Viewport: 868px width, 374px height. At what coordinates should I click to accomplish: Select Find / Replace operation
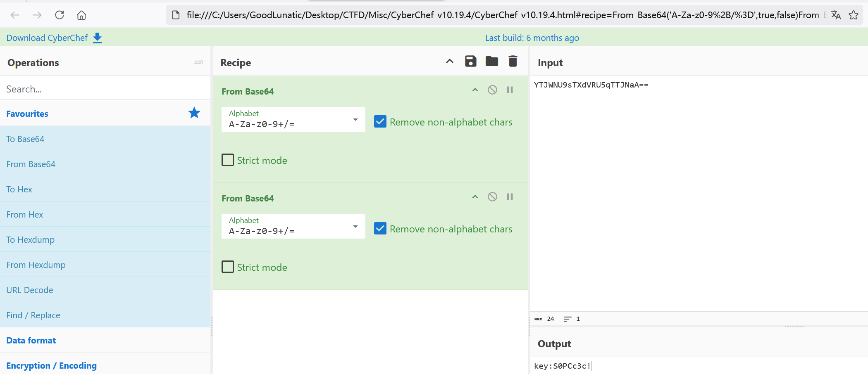(105, 315)
